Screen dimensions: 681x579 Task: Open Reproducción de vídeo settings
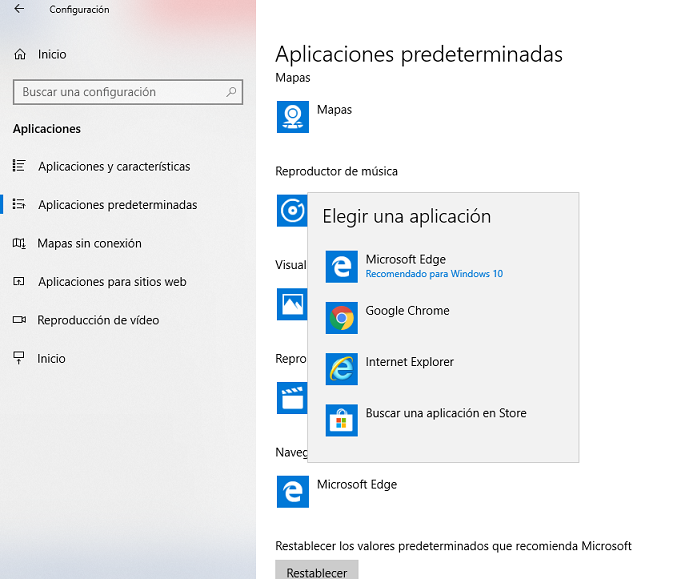tap(98, 320)
